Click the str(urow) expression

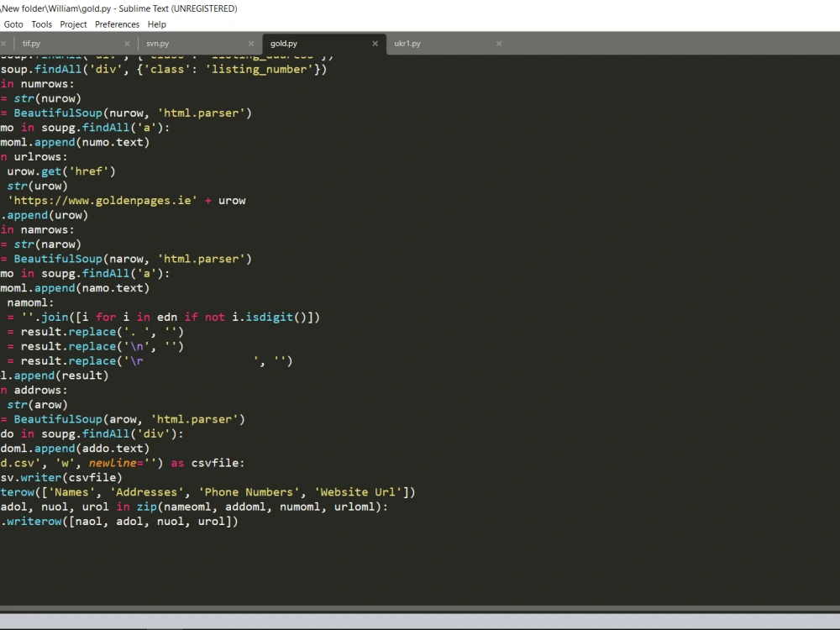coord(38,186)
